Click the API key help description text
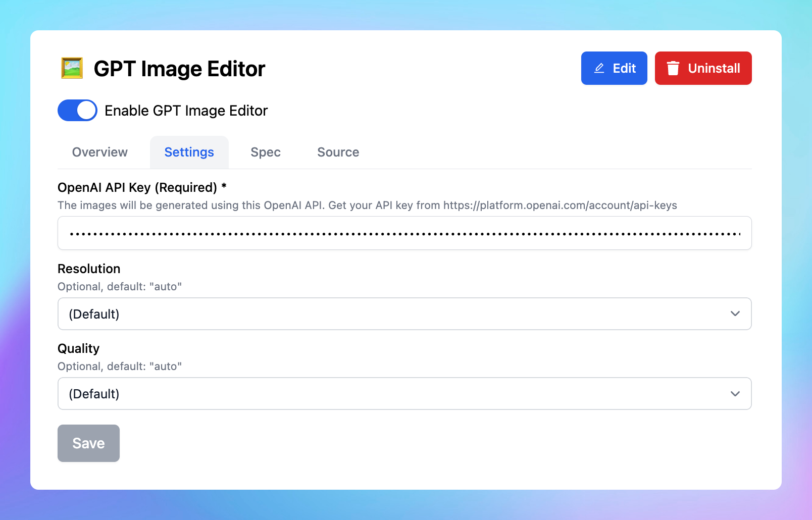This screenshot has height=520, width=812. point(367,205)
